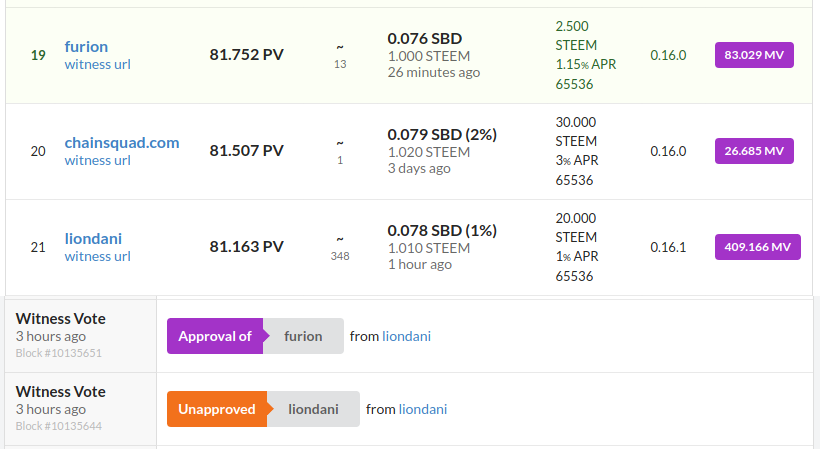Click the orange Unapproved label
Image resolution: width=820 pixels, height=449 pixels.
click(217, 409)
